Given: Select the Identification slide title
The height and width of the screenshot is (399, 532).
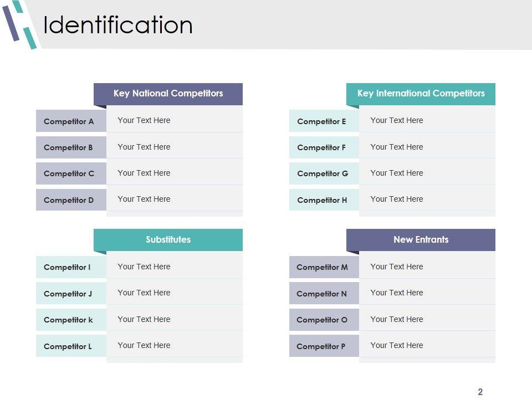Looking at the screenshot, I should point(118,25).
